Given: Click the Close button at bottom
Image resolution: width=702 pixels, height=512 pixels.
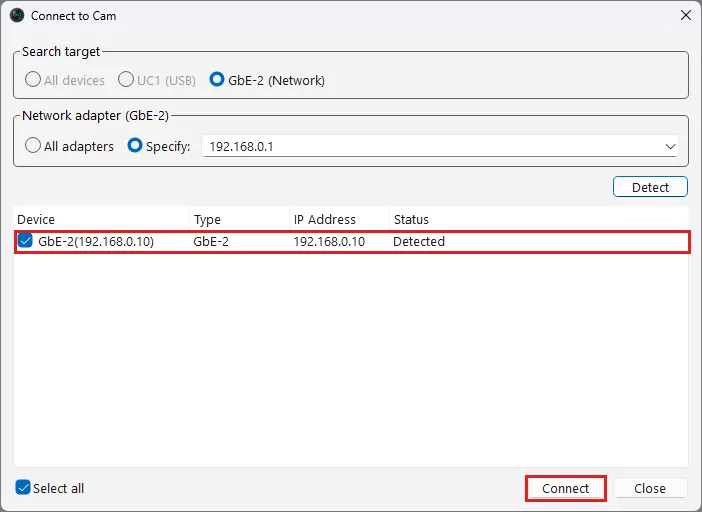Looking at the screenshot, I should click(x=650, y=488).
